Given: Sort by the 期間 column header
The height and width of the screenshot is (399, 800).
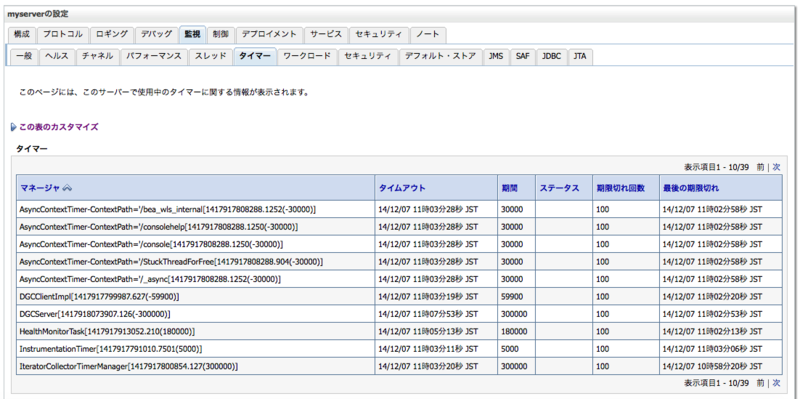Looking at the screenshot, I should click(509, 188).
